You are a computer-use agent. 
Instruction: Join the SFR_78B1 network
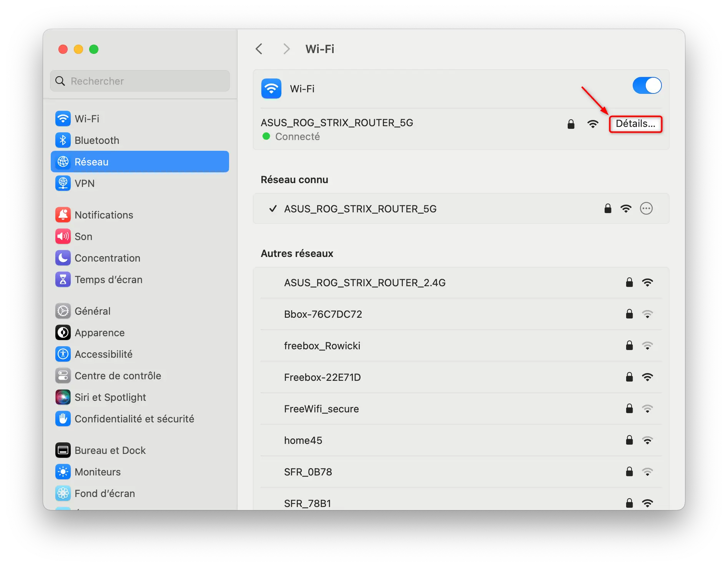click(x=461, y=499)
